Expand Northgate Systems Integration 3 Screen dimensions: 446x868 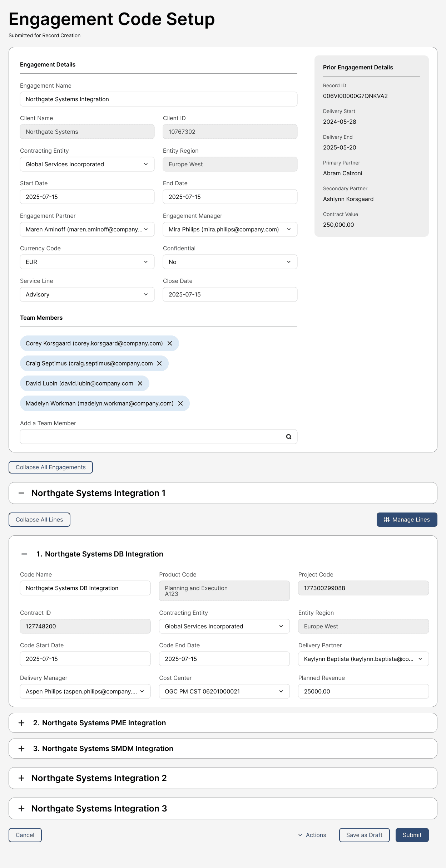[21, 809]
